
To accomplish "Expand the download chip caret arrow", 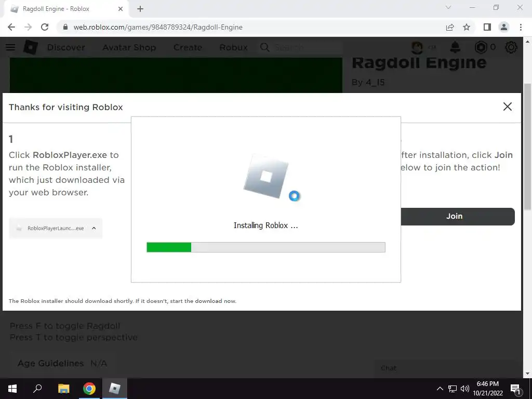I will pyautogui.click(x=94, y=229).
